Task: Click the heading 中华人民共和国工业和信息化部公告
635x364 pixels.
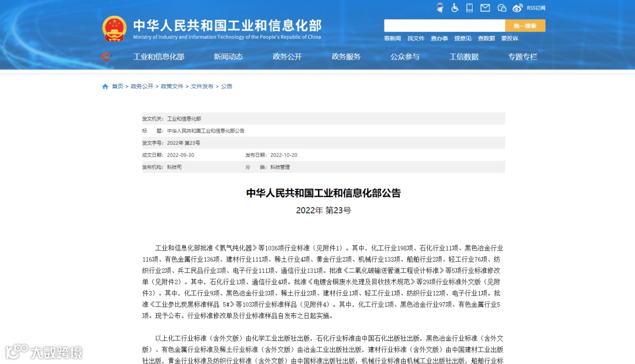Action: [323, 193]
